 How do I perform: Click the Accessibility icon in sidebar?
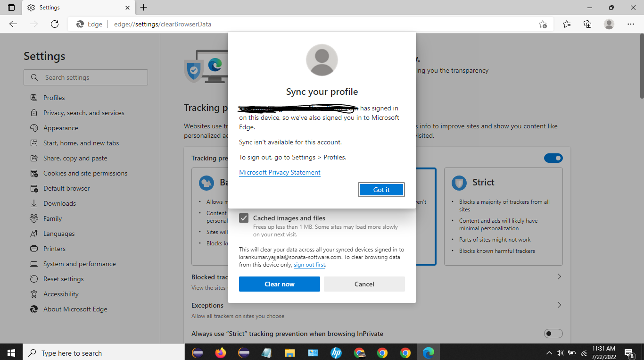pyautogui.click(x=34, y=294)
